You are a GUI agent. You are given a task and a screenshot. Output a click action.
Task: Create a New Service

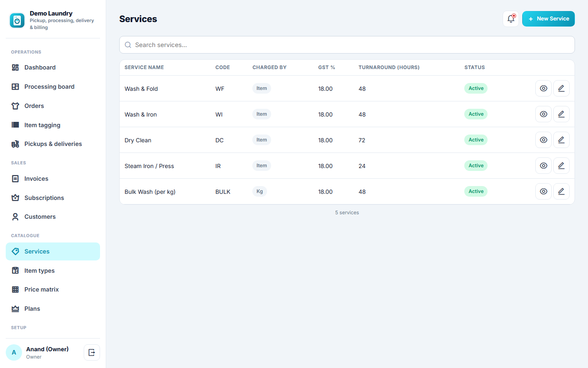[548, 19]
